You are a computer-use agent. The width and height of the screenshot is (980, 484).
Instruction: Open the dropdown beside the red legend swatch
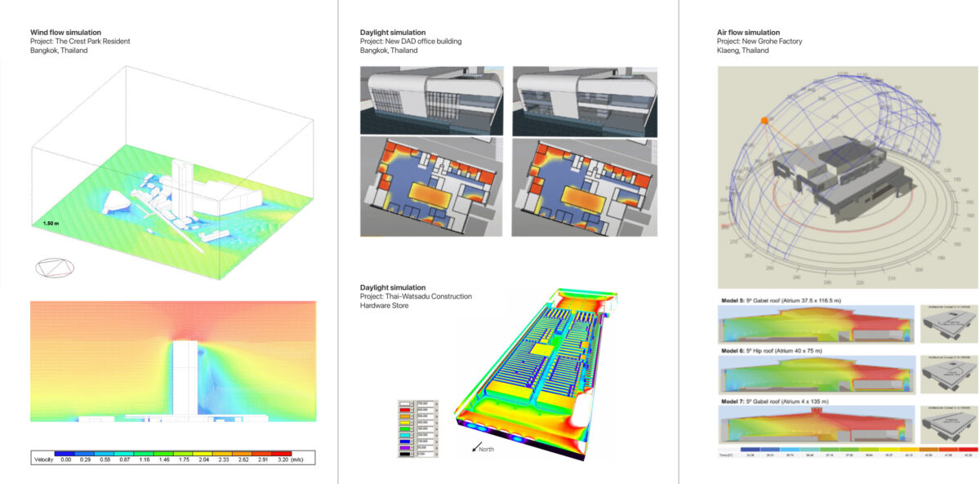pyautogui.click(x=412, y=410)
